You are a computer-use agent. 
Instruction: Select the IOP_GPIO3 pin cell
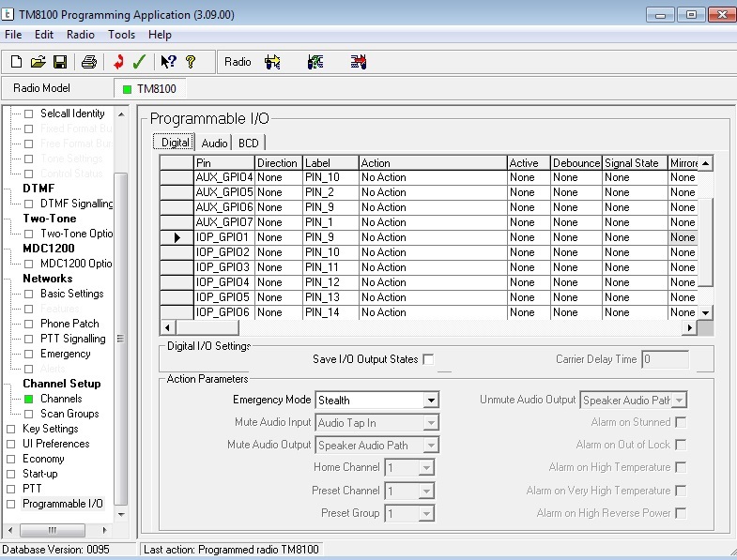[x=223, y=267]
